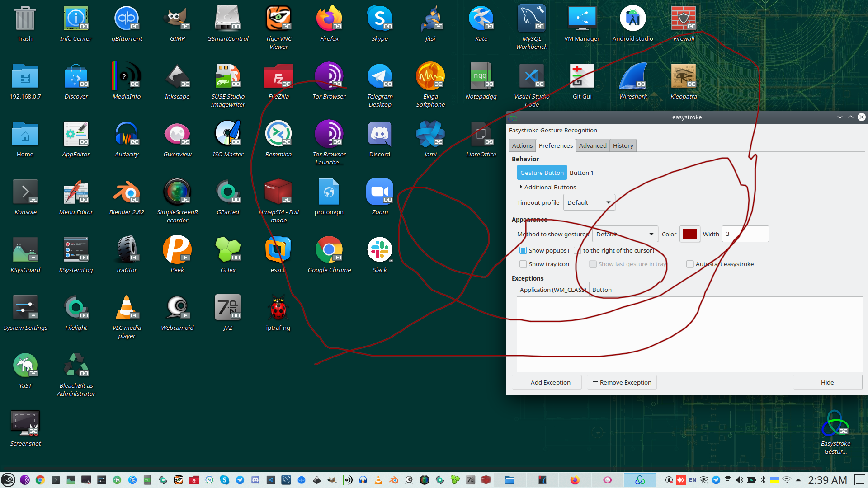
Task: Enable the Autostart easystroke checkbox
Action: [x=690, y=264]
